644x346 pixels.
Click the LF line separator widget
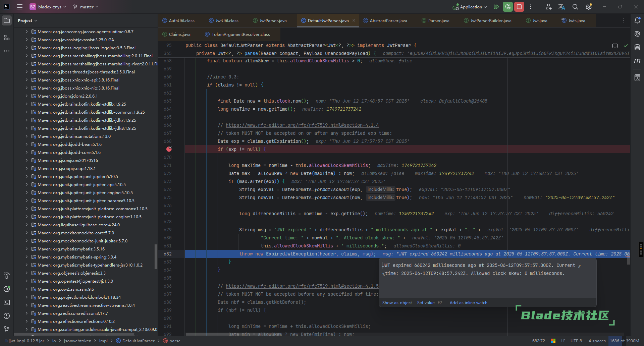click(563, 341)
